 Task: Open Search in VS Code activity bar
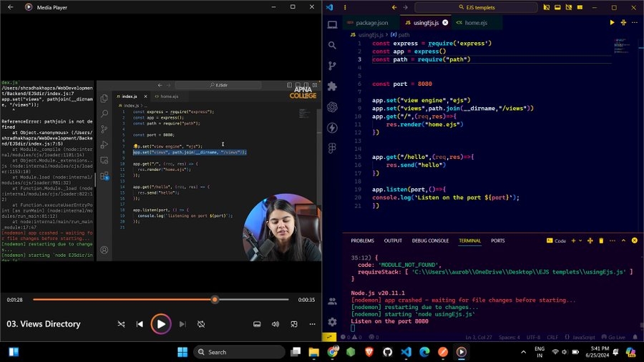click(x=332, y=44)
